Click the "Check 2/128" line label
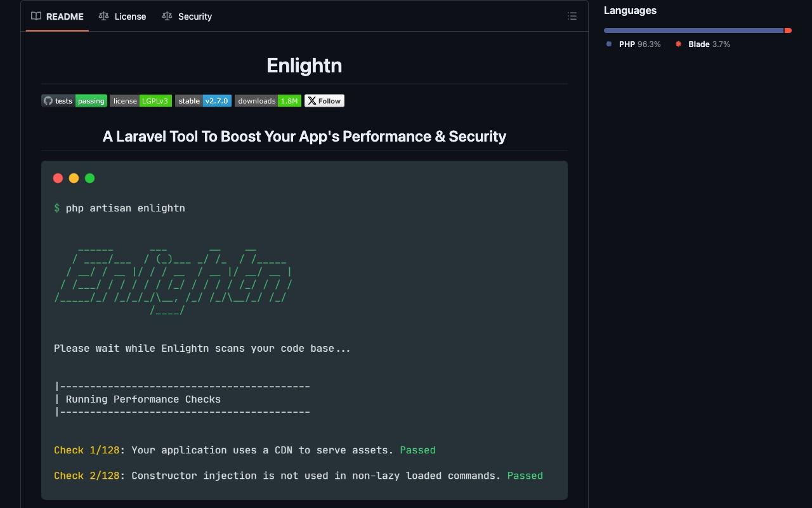This screenshot has width=812, height=508. 87,476
